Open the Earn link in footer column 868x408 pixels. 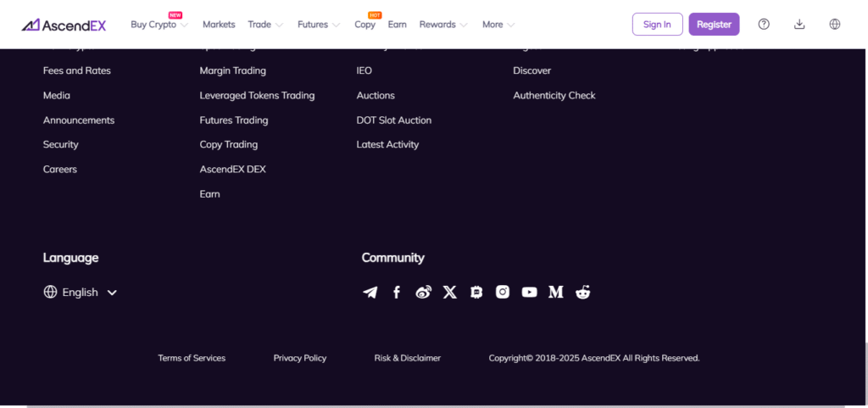click(210, 193)
